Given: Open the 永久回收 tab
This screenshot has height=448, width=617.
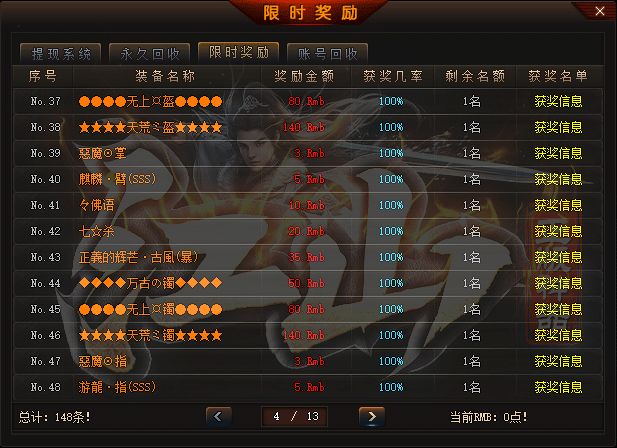Looking at the screenshot, I should (x=150, y=54).
